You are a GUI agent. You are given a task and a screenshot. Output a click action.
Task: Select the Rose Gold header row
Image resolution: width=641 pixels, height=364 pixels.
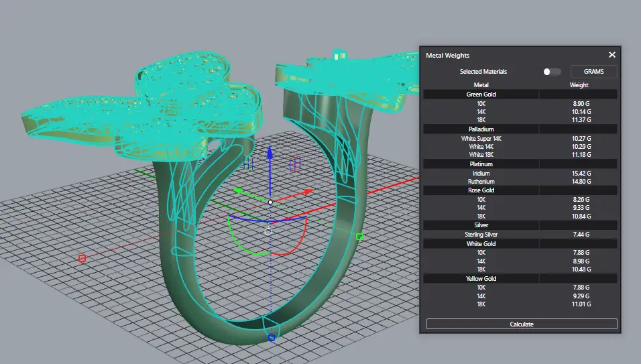[x=520, y=190]
